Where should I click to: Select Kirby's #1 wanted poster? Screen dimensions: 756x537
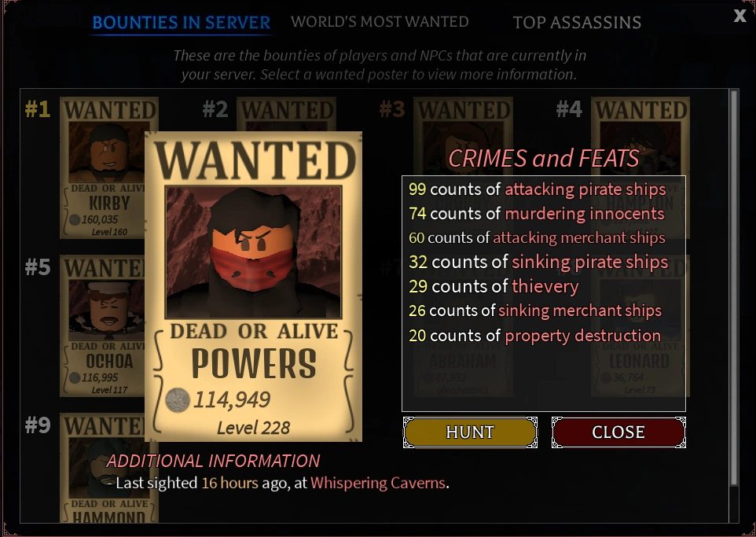102,167
